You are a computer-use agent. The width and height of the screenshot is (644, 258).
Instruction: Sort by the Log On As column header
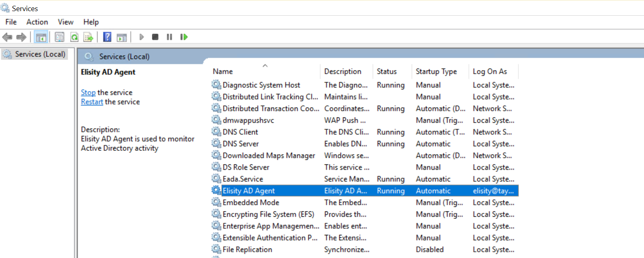point(494,71)
